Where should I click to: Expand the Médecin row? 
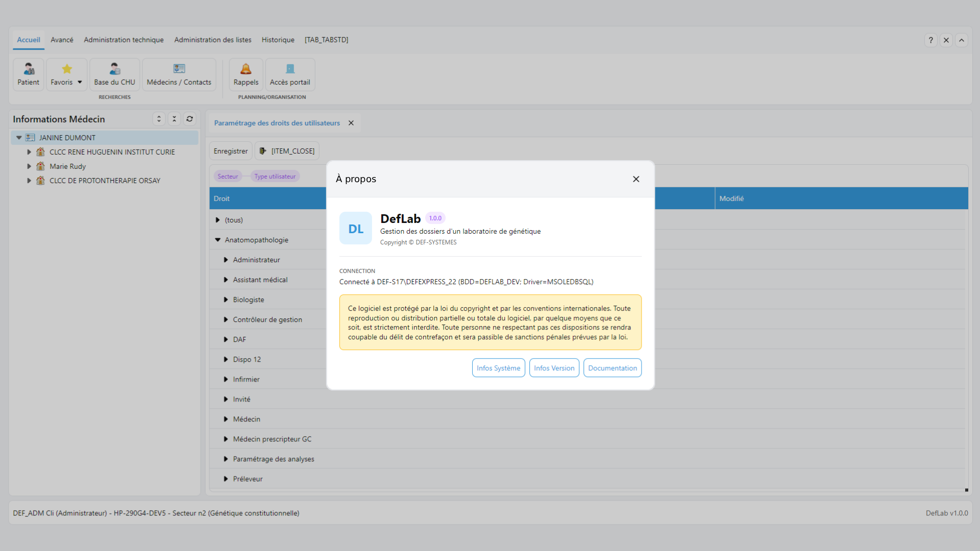tap(226, 419)
